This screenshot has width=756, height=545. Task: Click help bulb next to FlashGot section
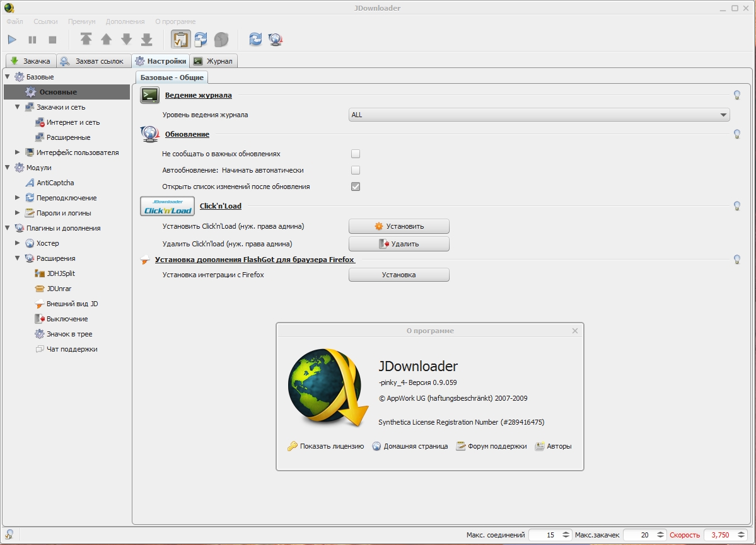(736, 259)
